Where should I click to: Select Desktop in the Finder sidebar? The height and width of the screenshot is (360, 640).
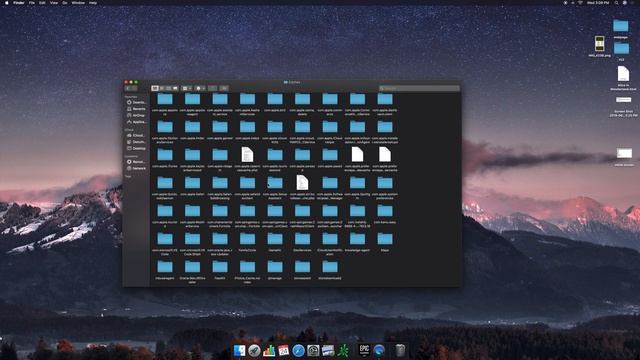[x=136, y=148]
